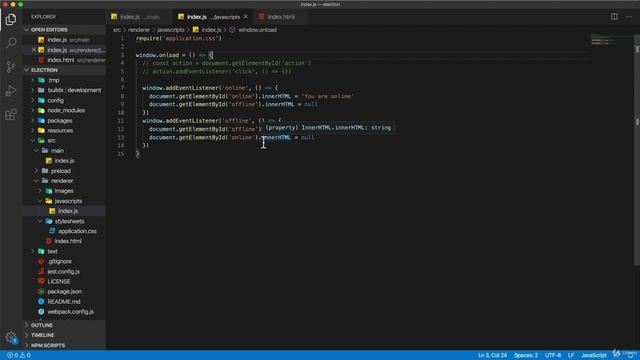This screenshot has width=640, height=360.
Task: Open jest.config.js file
Action: (x=64, y=271)
